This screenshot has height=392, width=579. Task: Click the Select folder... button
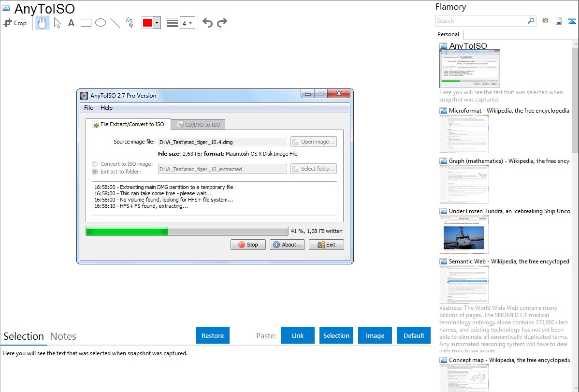(x=314, y=169)
